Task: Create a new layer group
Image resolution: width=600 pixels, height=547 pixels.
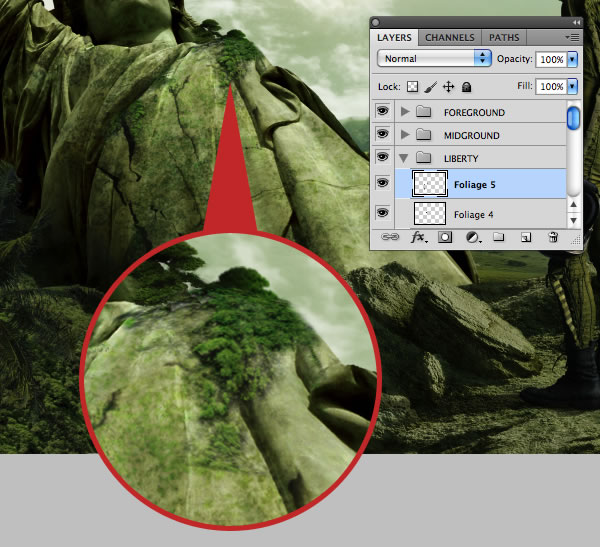Action: point(498,237)
